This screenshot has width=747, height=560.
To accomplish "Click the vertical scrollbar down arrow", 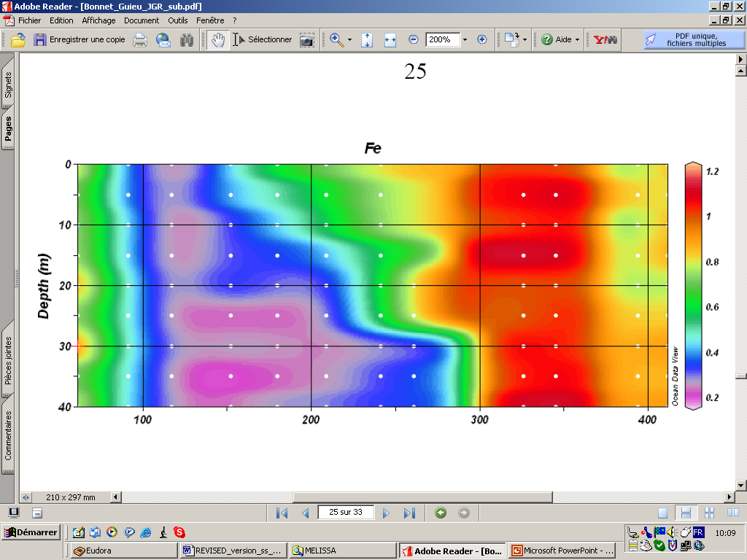I will coord(741,486).
